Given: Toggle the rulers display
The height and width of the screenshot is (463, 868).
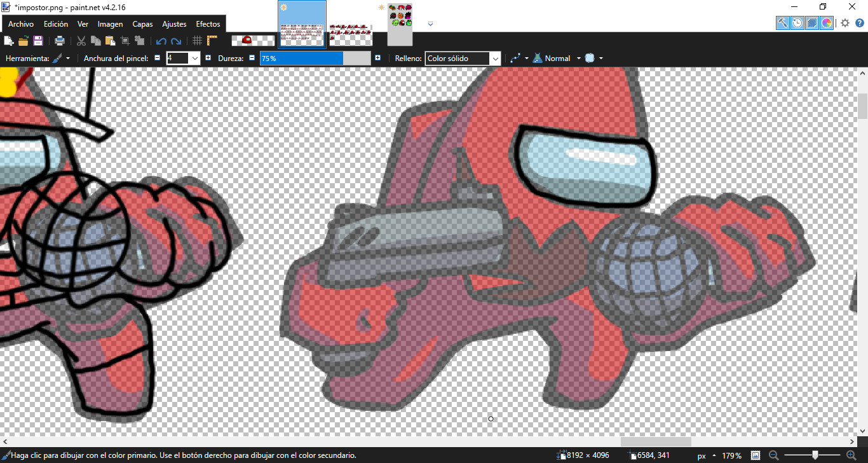Looking at the screenshot, I should (x=212, y=41).
